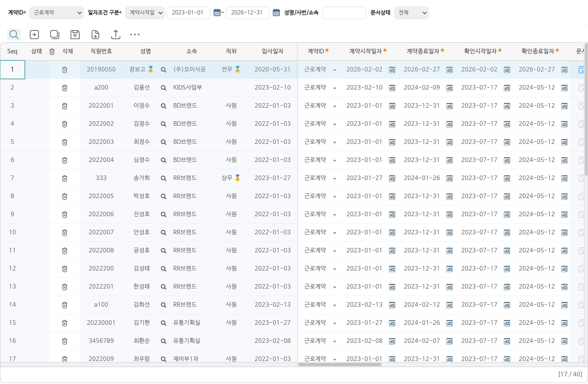The image size is (588, 384).
Task: Click the 성명/사번/소속 search input field
Action: coord(344,13)
